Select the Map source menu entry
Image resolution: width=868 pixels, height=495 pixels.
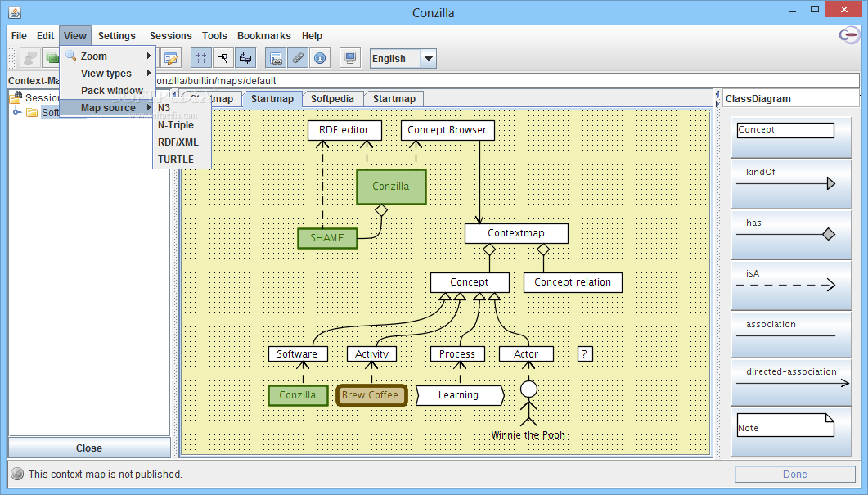click(x=107, y=107)
